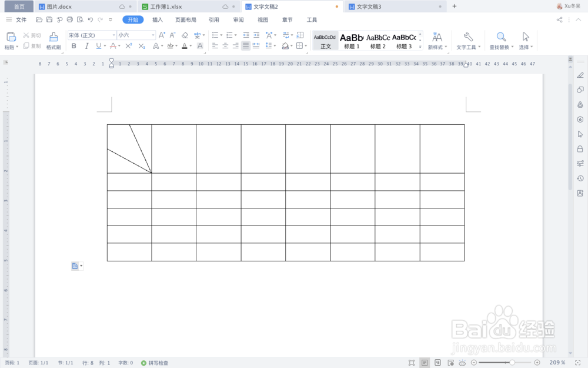Open the history icon in the right sidebar

click(580, 178)
